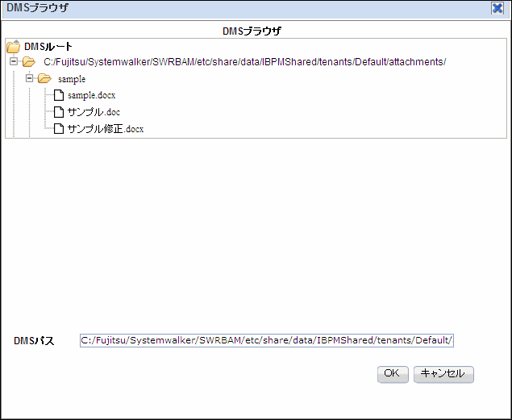Click the サンプル.doc file icon
The width and height of the screenshot is (512, 420).
pyautogui.click(x=59, y=112)
